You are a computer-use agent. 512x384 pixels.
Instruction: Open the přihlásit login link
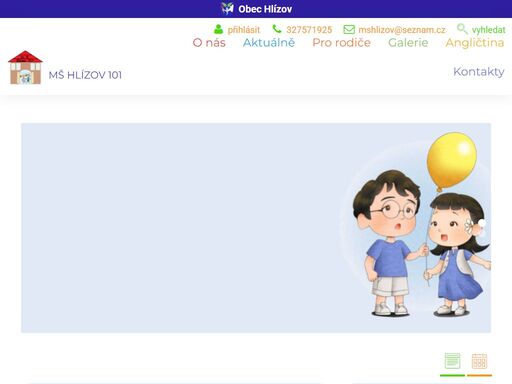coord(244,30)
